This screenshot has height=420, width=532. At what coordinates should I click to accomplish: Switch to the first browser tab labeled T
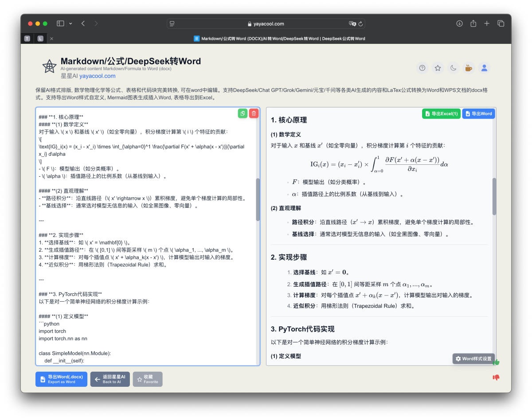coord(27,39)
